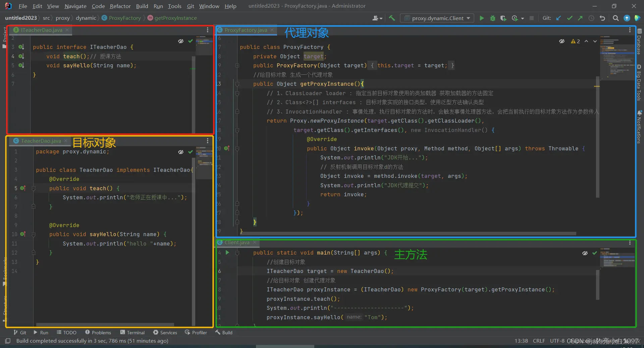Push commits with the green arrow icon
Viewport: 644px width, 348px height.
(x=580, y=18)
